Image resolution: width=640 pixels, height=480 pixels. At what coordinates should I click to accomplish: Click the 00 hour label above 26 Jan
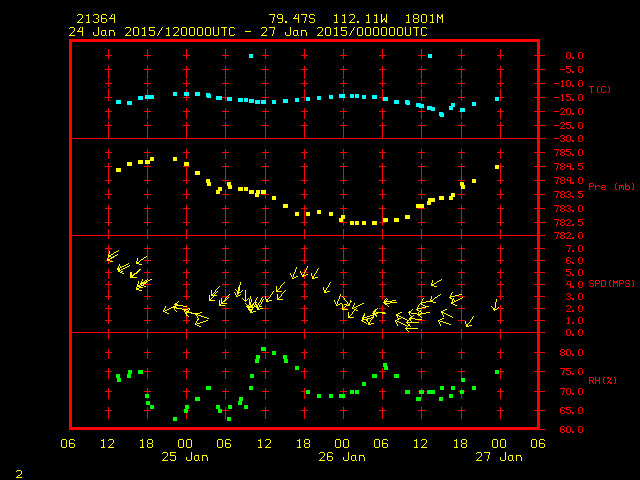(x=342, y=444)
